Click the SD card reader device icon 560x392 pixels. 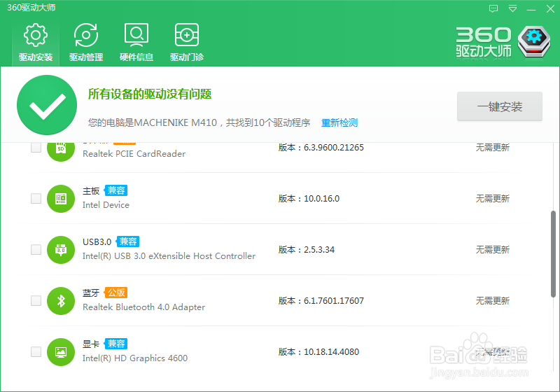pos(61,151)
